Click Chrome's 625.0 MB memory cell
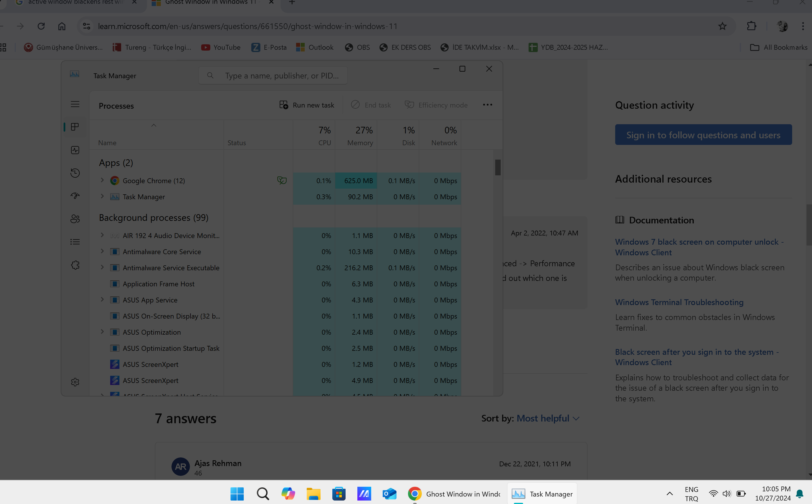Screen dimensions: 812x504 pyautogui.click(x=356, y=181)
